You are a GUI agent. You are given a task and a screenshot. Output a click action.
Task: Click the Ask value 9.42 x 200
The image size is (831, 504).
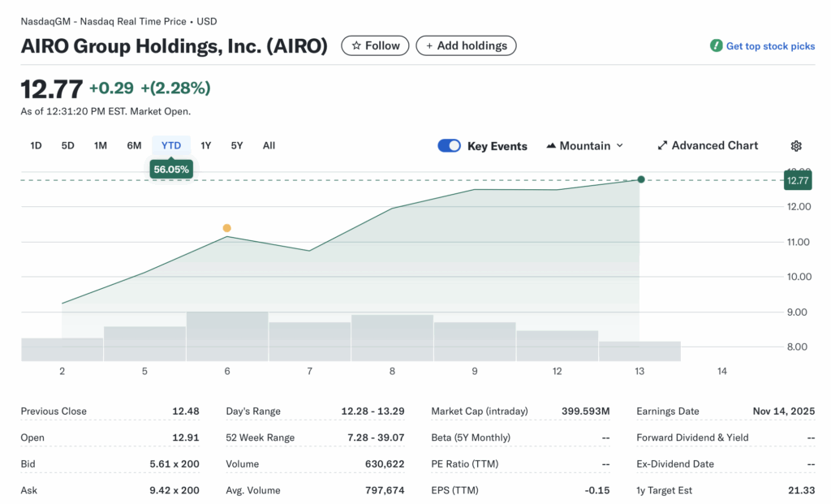(x=174, y=490)
